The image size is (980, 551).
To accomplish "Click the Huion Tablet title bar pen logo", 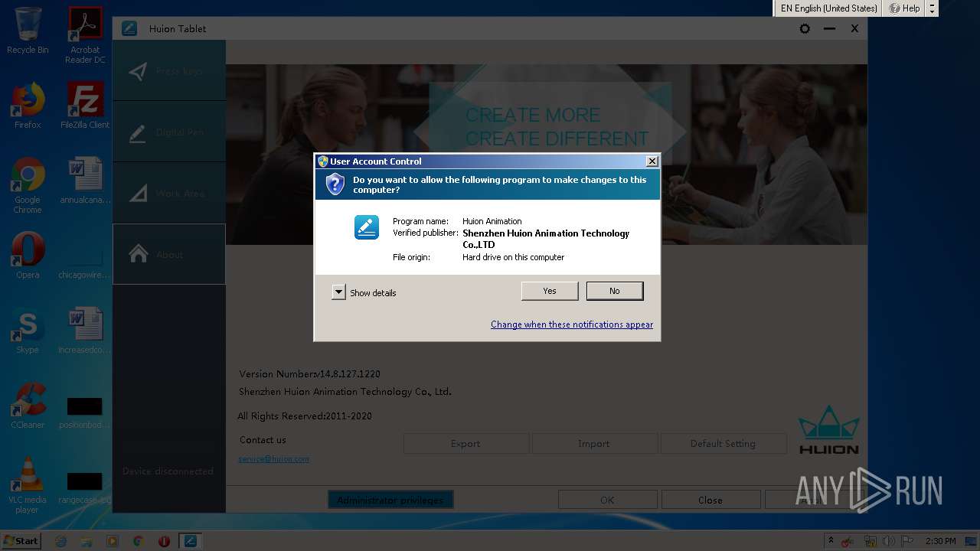I will [x=129, y=28].
